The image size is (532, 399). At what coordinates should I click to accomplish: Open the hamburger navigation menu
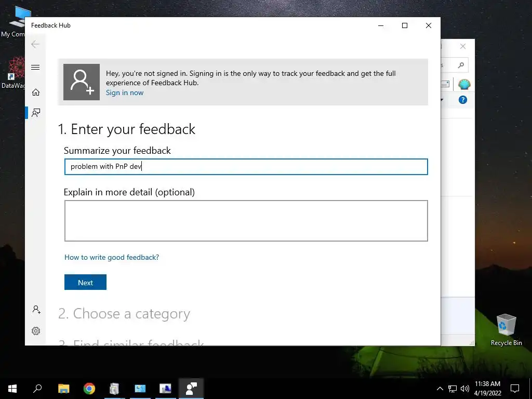point(35,67)
